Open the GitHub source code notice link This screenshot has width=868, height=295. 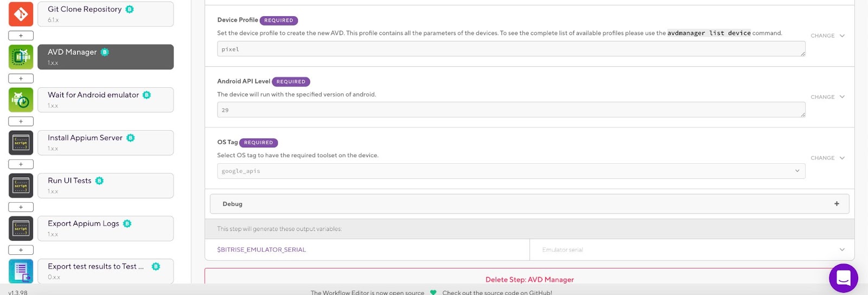497,292
